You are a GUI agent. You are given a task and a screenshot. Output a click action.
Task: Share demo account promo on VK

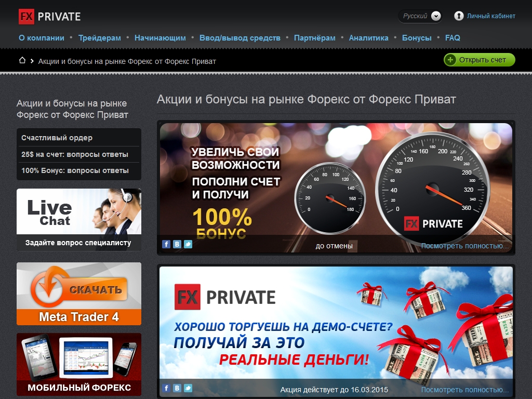tap(177, 388)
